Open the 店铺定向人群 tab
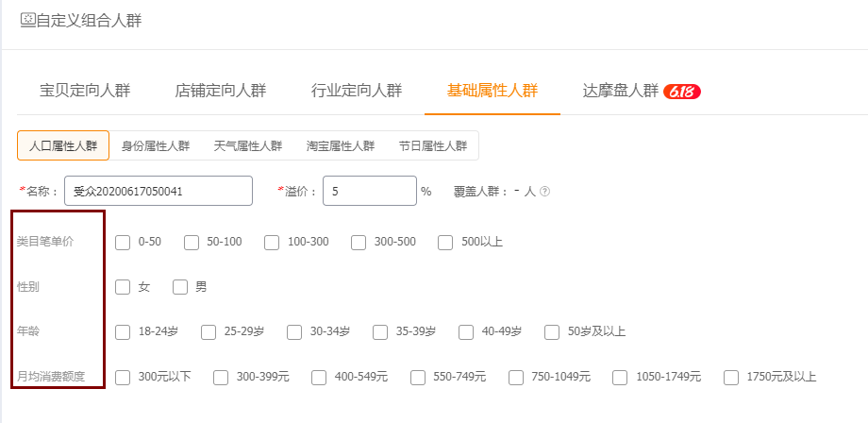Viewport: 868px width, 423px height. (x=221, y=92)
